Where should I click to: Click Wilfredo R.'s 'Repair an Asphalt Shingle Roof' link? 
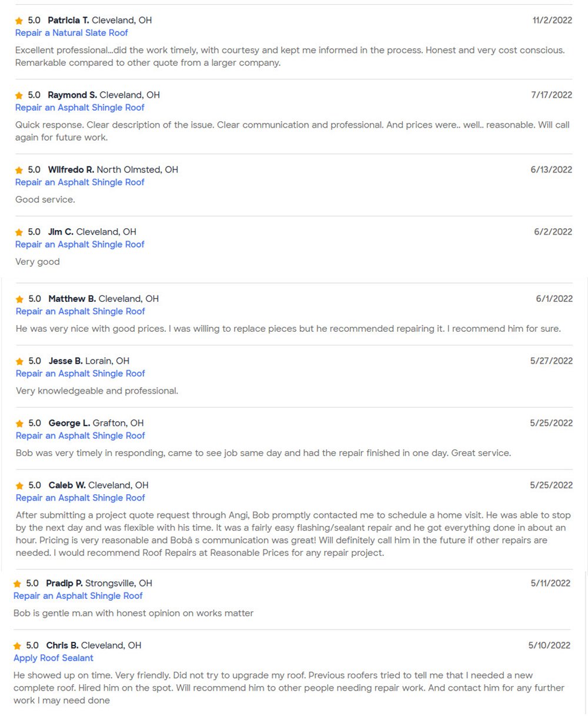[79, 182]
